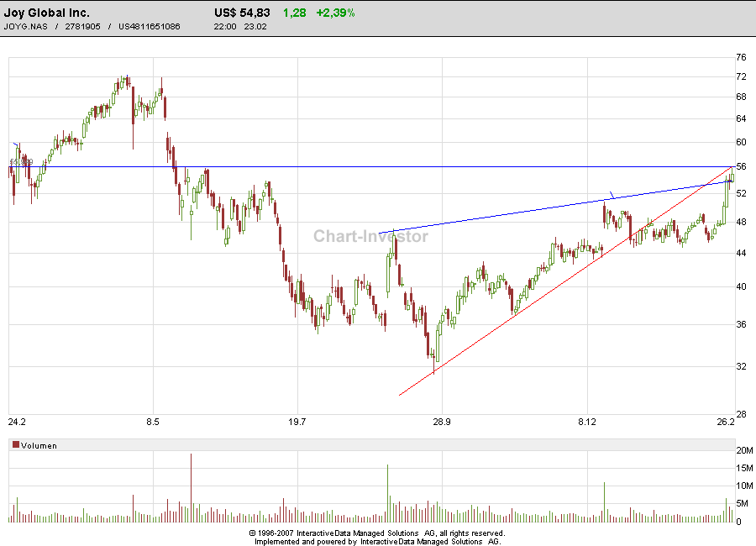Click the red Volumen legend square
This screenshot has height=546, width=756.
pyautogui.click(x=15, y=446)
